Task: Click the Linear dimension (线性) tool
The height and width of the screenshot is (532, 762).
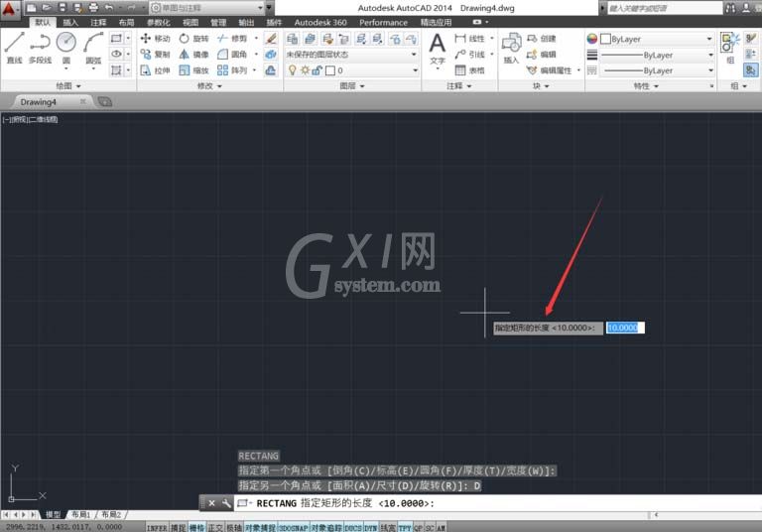Action: [x=469, y=38]
